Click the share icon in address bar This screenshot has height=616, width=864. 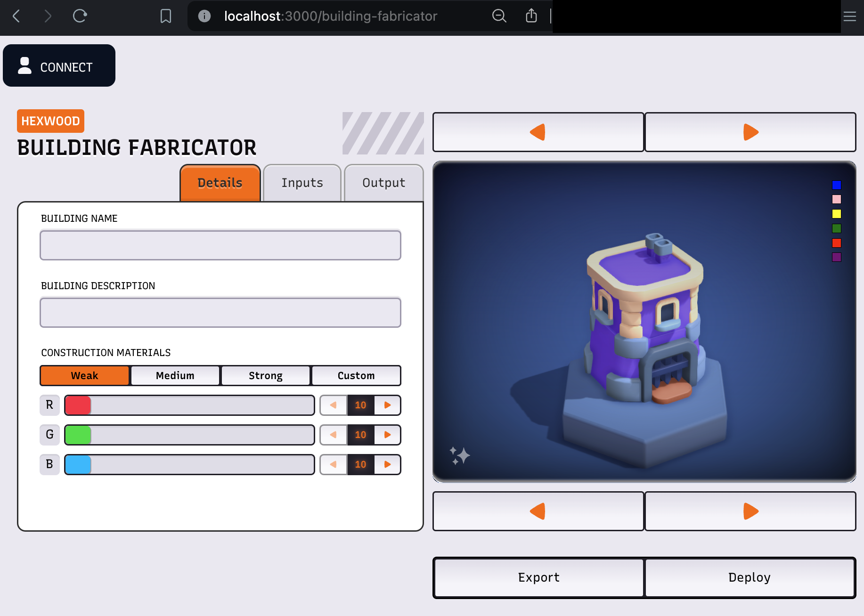(x=531, y=16)
